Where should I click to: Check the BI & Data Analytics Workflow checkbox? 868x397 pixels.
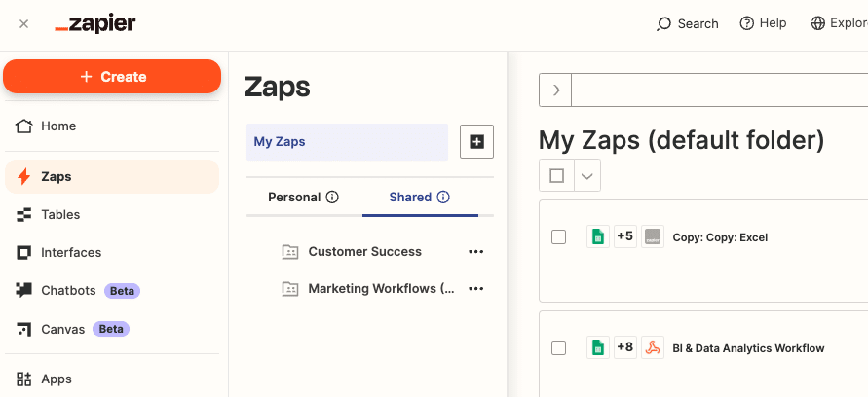tap(558, 347)
